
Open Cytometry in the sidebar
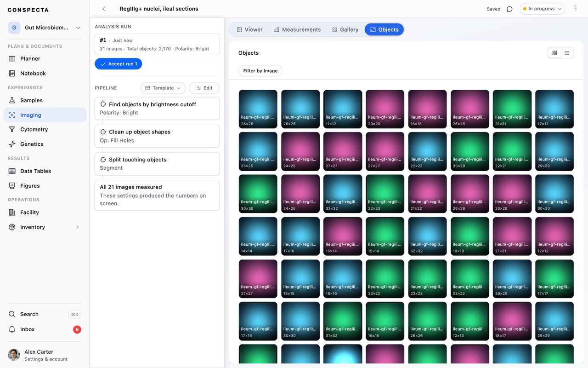[x=45, y=129]
